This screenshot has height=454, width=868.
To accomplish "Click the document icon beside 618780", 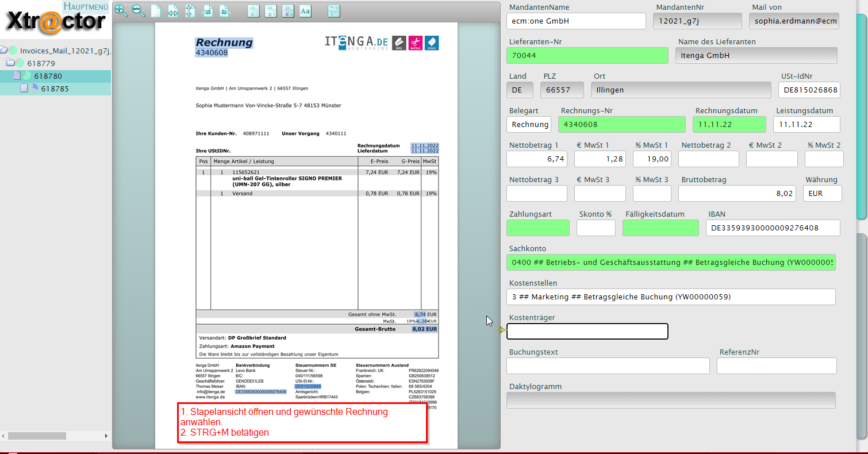I will click(17, 75).
